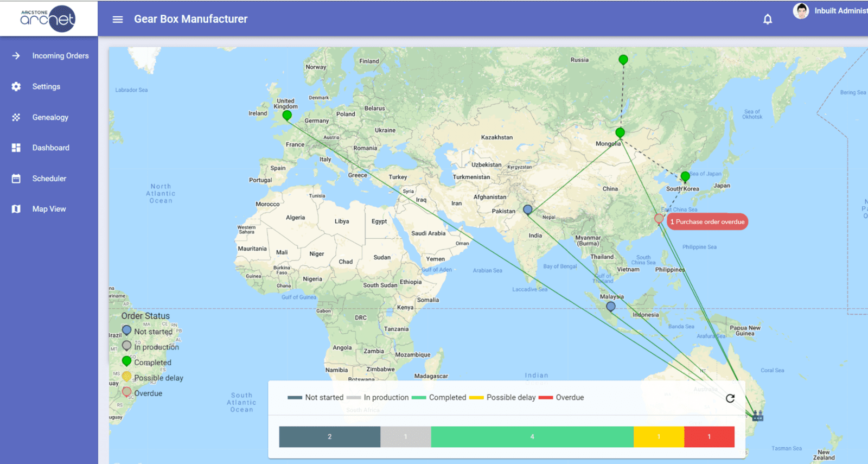Image resolution: width=868 pixels, height=464 pixels.
Task: Click the green marker over United Kingdom
Action: click(287, 115)
